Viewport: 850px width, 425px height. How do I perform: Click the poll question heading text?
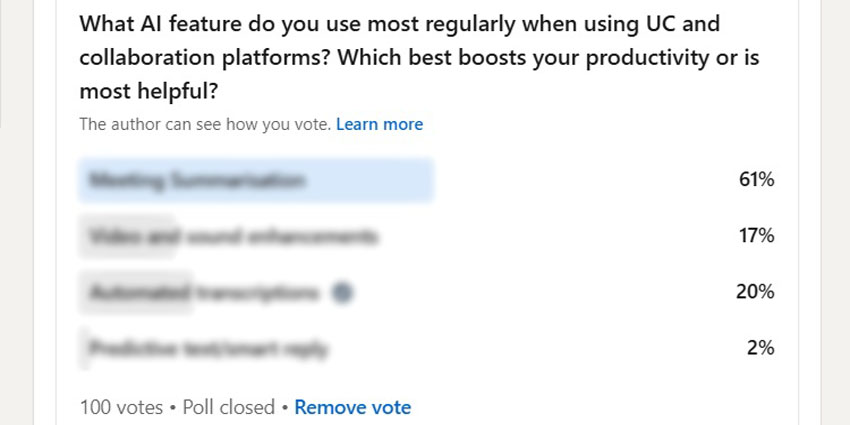[x=420, y=57]
